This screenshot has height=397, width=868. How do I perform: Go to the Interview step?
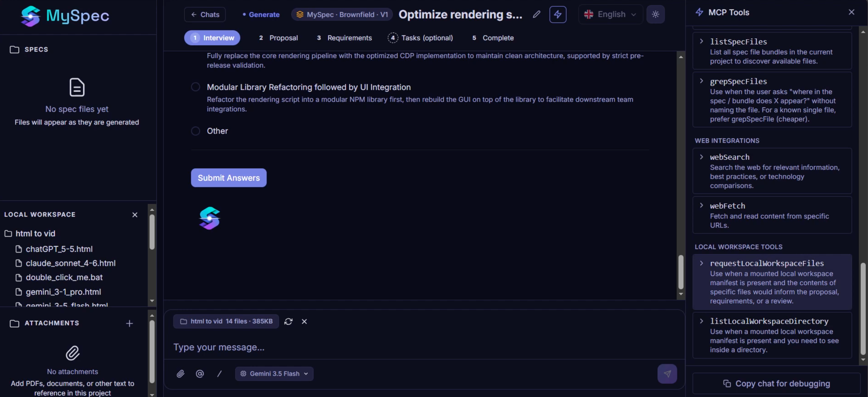tap(212, 38)
